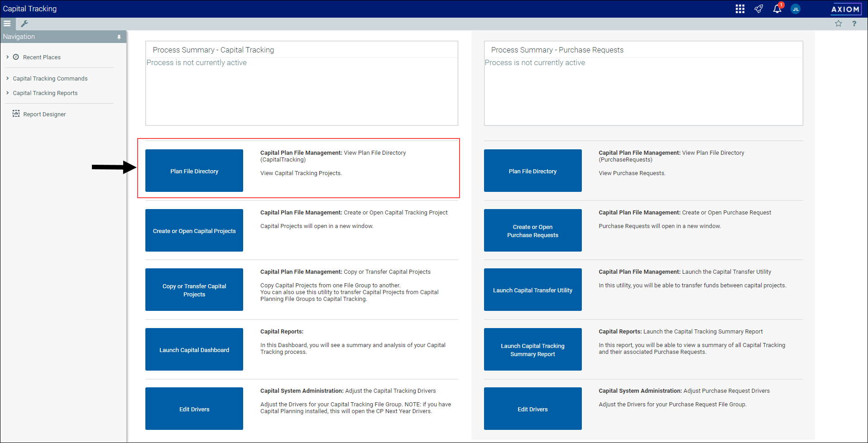
Task: Click Purchase Requests Plan File Directory button
Action: (533, 171)
